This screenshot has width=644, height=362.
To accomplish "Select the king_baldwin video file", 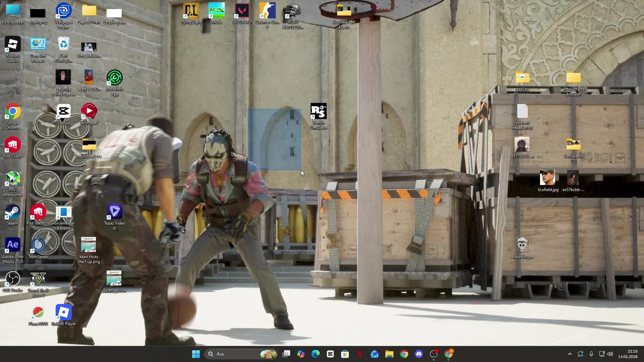I will (89, 49).
